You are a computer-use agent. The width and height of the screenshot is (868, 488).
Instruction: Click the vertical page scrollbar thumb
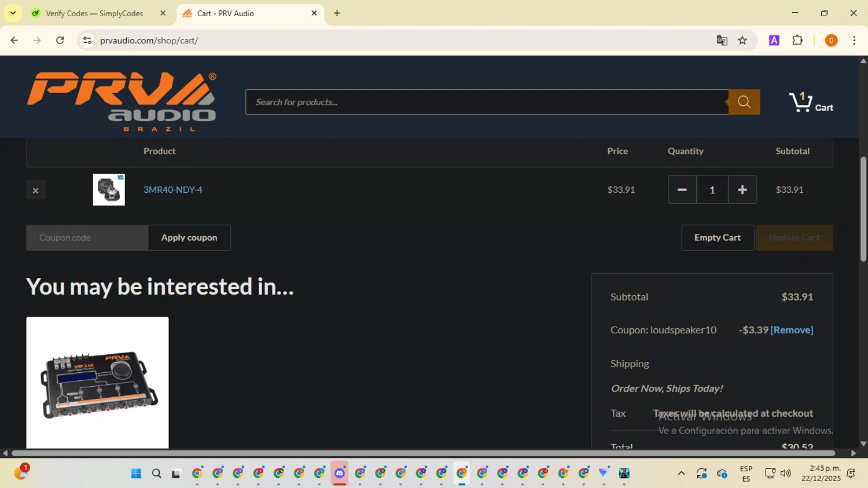863,208
